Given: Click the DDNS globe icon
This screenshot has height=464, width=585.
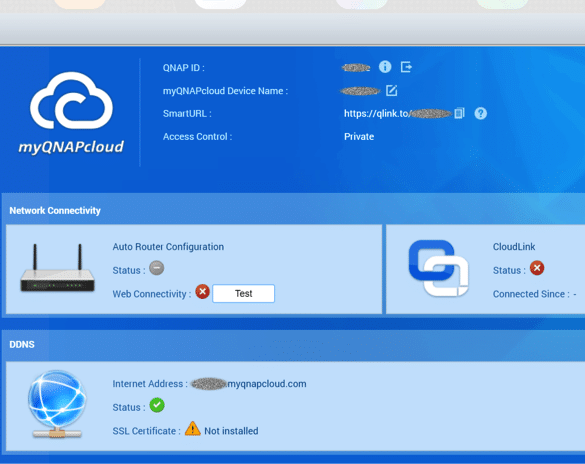Looking at the screenshot, I should click(57, 404).
